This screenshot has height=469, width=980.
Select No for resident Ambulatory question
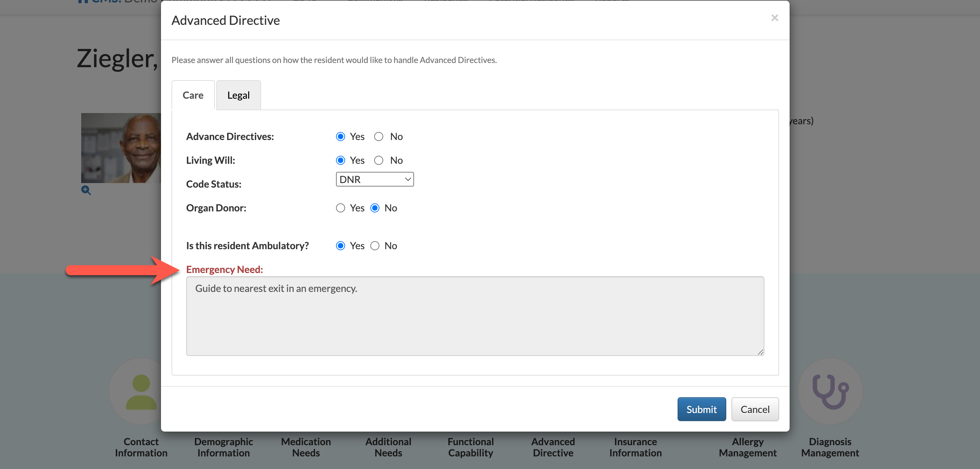(375, 246)
